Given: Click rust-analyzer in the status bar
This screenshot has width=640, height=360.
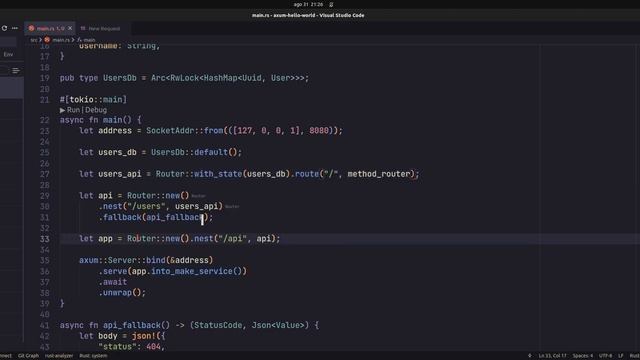Looking at the screenshot, I should (59, 356).
